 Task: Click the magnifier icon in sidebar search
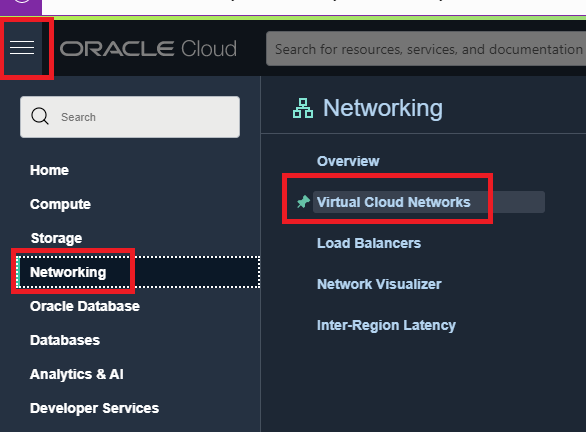40,116
